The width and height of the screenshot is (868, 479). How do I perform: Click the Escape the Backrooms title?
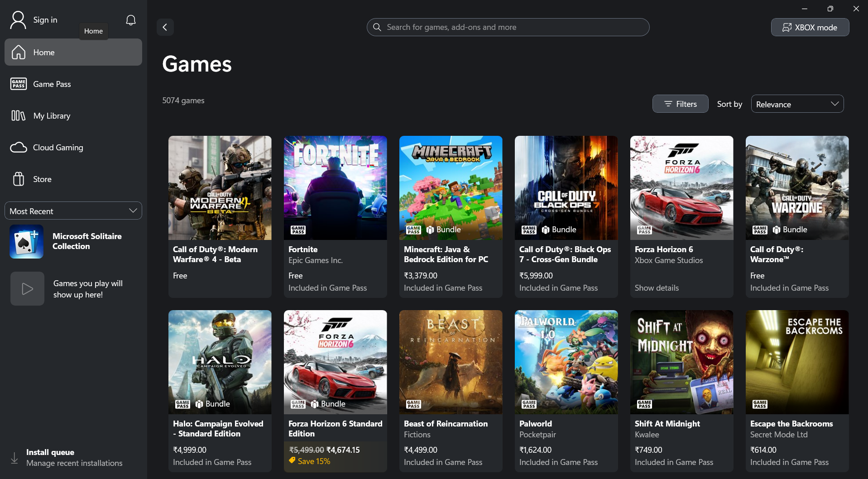[x=791, y=424]
